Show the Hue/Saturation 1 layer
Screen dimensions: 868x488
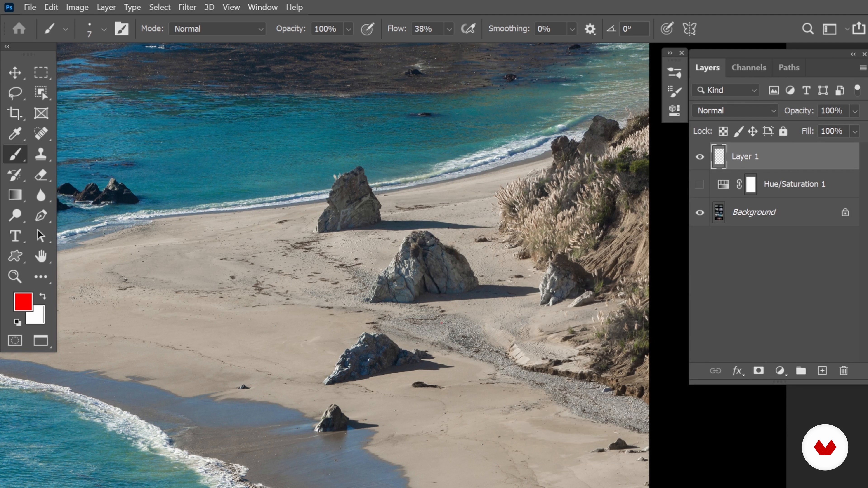point(700,184)
